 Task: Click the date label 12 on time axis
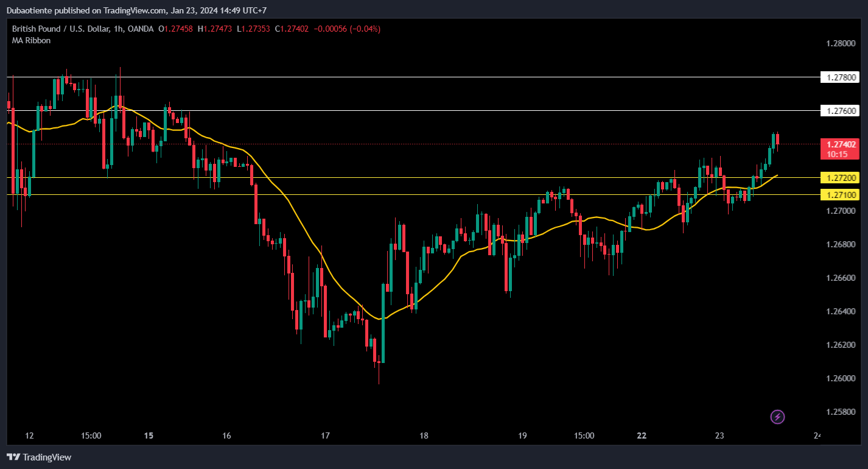click(x=29, y=436)
